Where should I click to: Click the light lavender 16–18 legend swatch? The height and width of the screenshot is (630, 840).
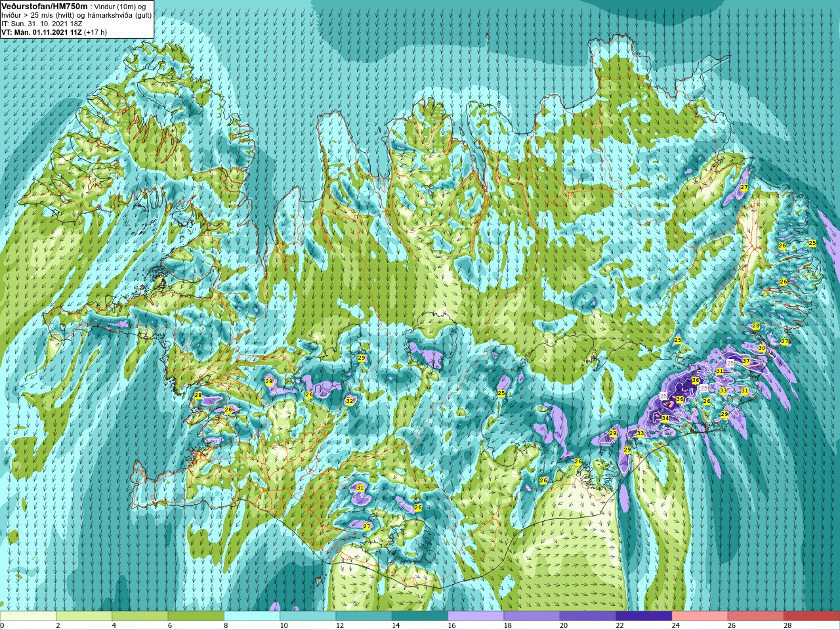click(476, 616)
